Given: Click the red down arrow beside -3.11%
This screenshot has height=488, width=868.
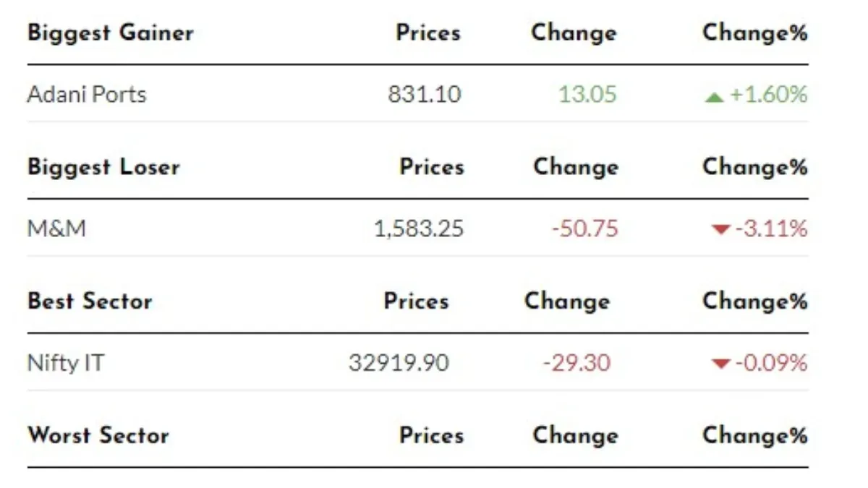Looking at the screenshot, I should pyautogui.click(x=720, y=230).
